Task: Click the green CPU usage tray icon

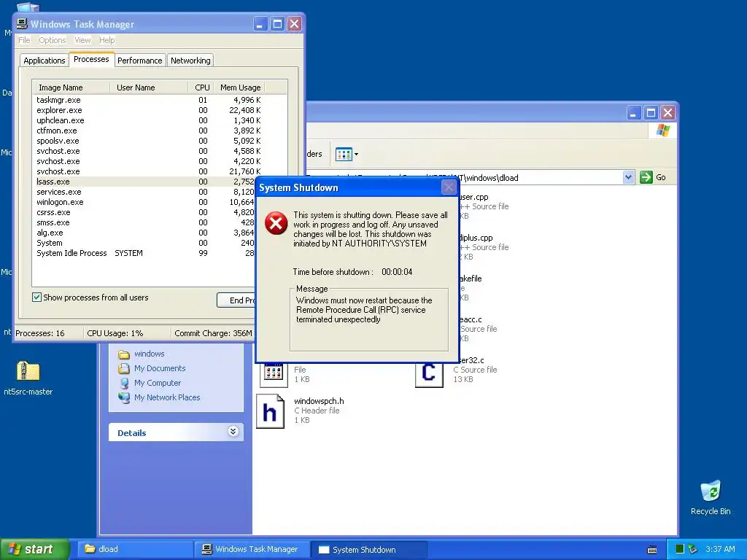Action: point(680,549)
